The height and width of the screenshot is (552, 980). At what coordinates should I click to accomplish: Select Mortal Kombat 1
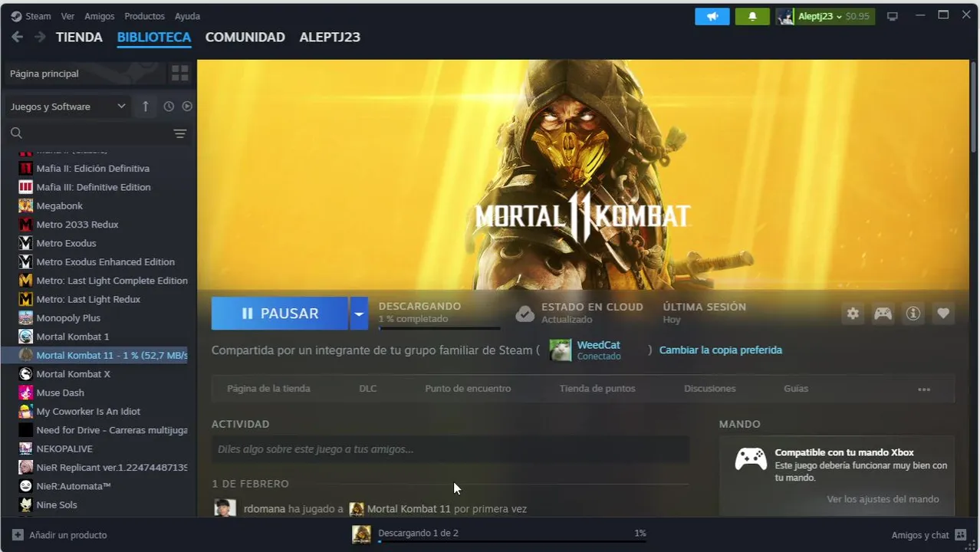(73, 337)
